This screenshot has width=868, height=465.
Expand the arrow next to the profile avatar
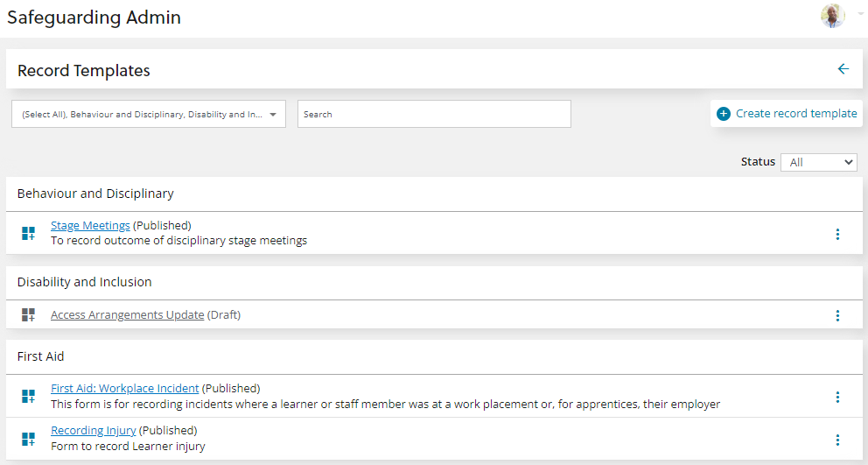[860, 16]
